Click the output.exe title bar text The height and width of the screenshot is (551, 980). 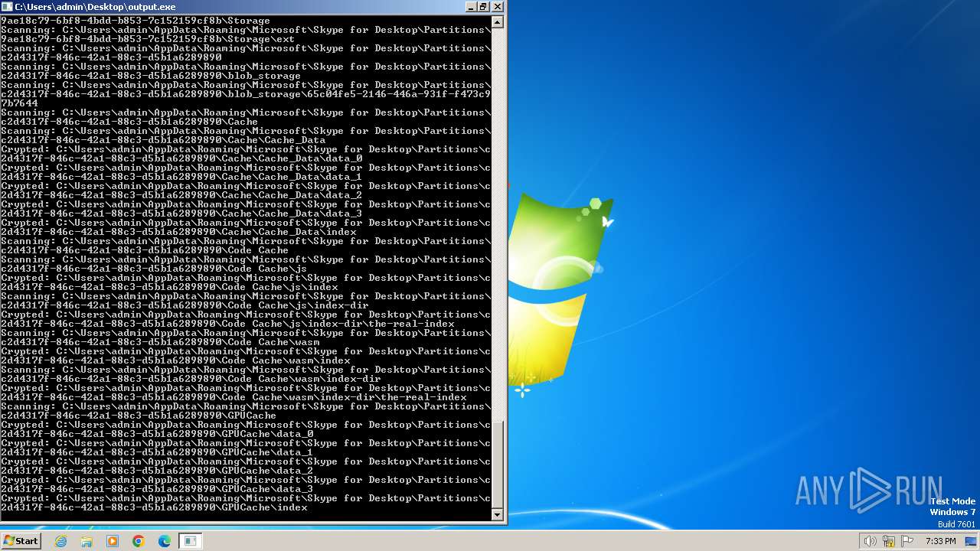tap(95, 7)
